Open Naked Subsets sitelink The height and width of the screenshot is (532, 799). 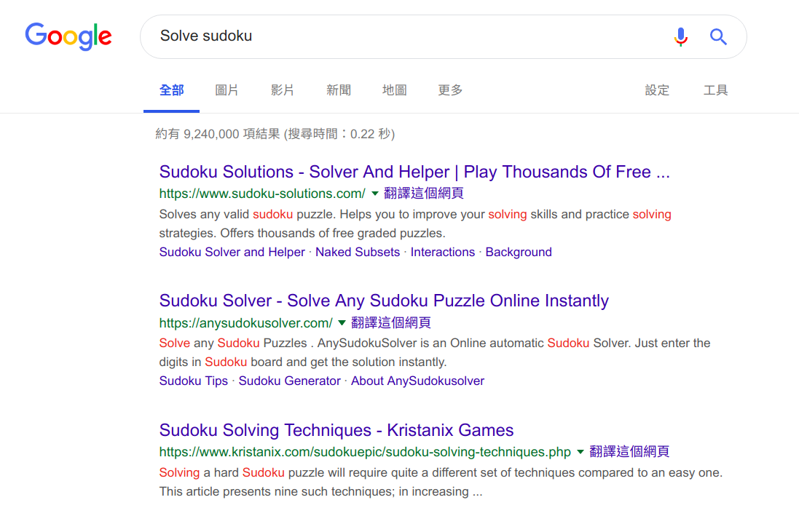[x=357, y=252]
